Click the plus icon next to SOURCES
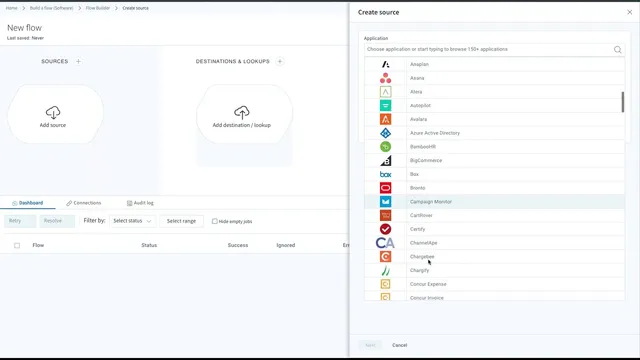 point(78,61)
